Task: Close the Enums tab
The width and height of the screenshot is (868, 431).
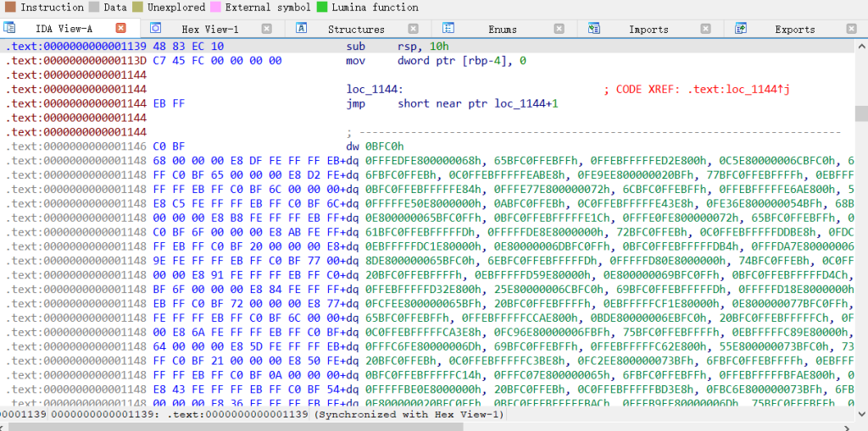Action: [559, 29]
